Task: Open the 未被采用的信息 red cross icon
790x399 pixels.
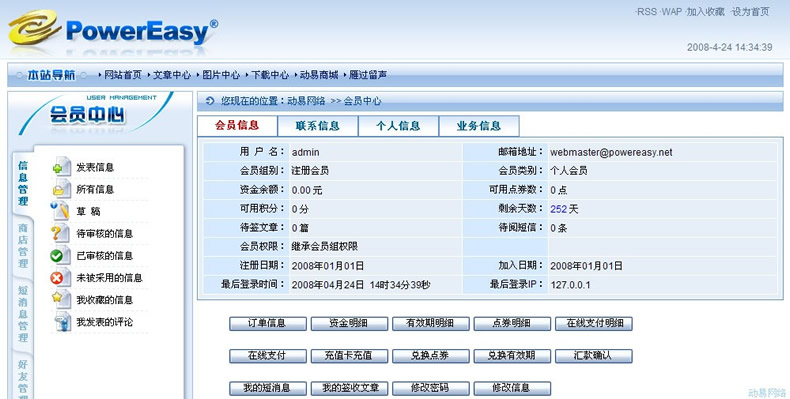Action: pos(60,278)
